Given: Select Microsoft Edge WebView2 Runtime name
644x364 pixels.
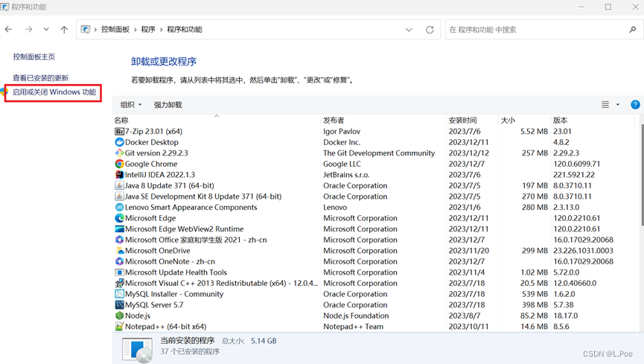Looking at the screenshot, I should click(184, 229).
